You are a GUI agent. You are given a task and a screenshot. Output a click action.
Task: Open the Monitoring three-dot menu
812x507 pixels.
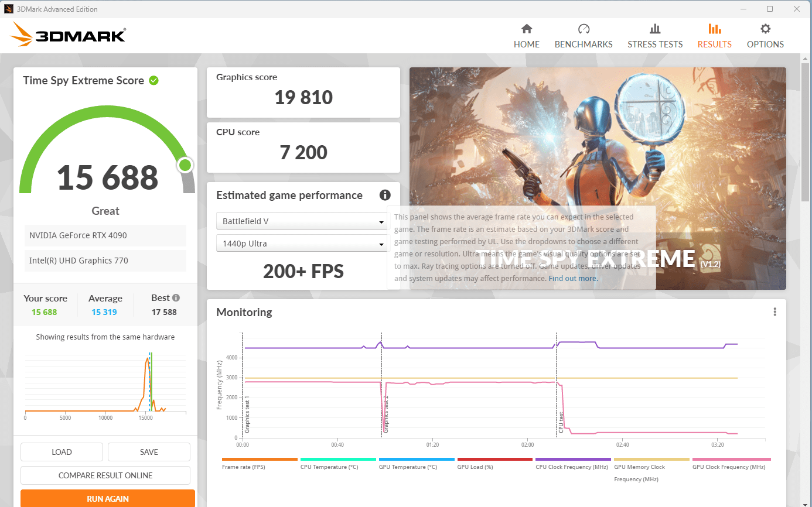coord(775,312)
